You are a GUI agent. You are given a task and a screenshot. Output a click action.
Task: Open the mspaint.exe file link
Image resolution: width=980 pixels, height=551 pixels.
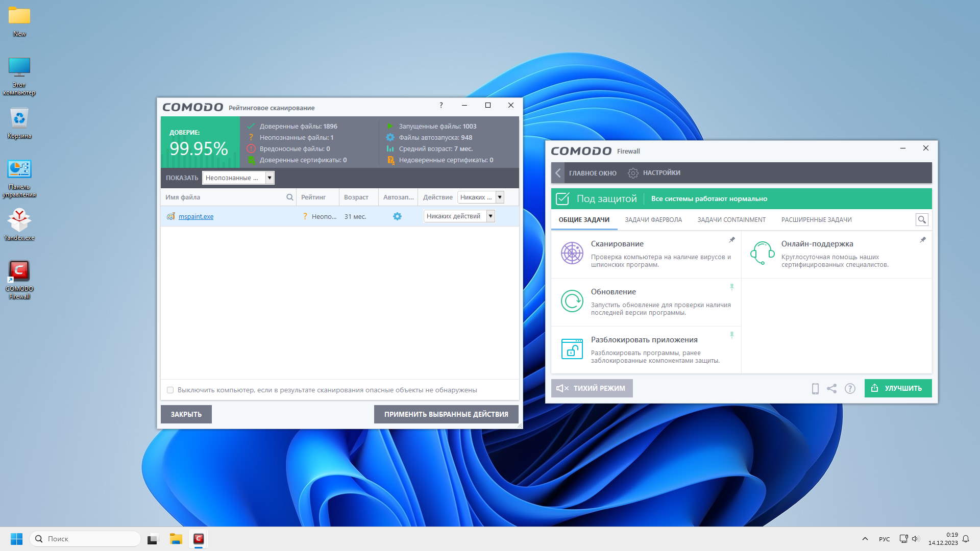click(196, 217)
